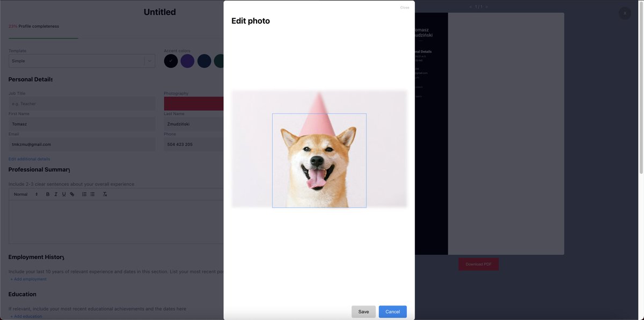Save the edited photo
This screenshot has width=644, height=320.
pyautogui.click(x=364, y=311)
